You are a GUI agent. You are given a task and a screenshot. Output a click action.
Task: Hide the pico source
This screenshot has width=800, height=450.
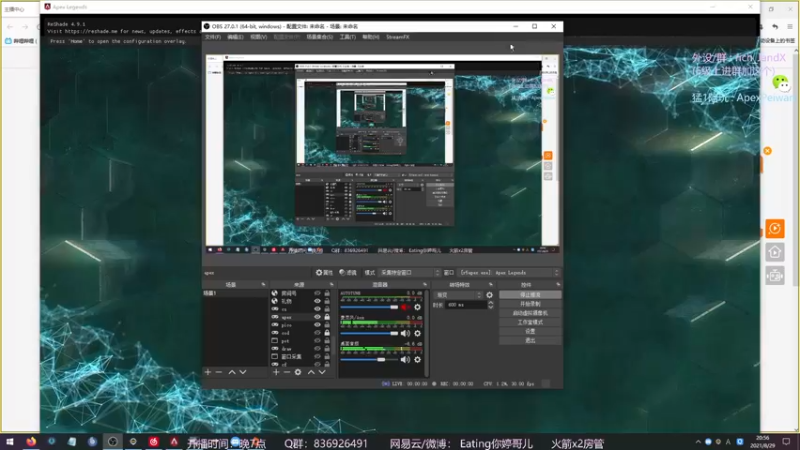pos(317,325)
